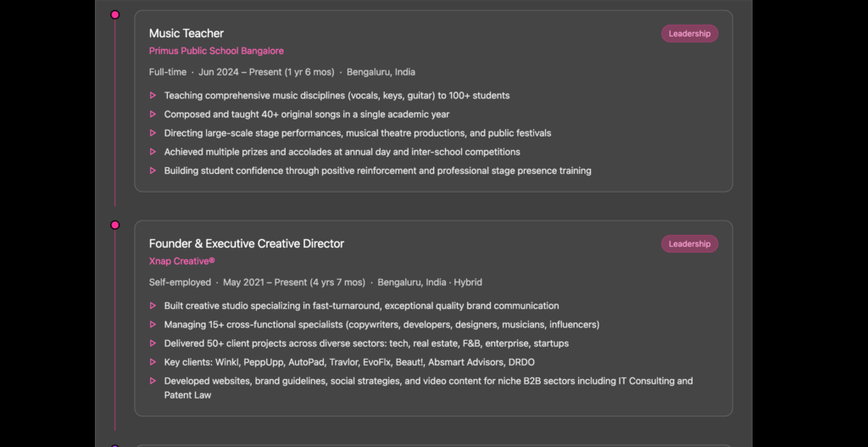Viewport: 868px width, 447px height.
Task: Click the Leadership badge on Music Teacher card
Action: (689, 34)
